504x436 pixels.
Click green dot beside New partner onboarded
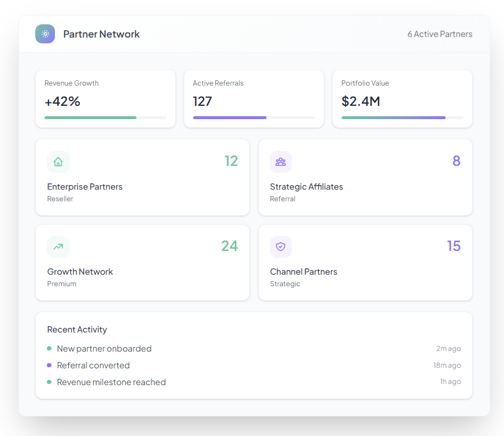[x=49, y=349]
